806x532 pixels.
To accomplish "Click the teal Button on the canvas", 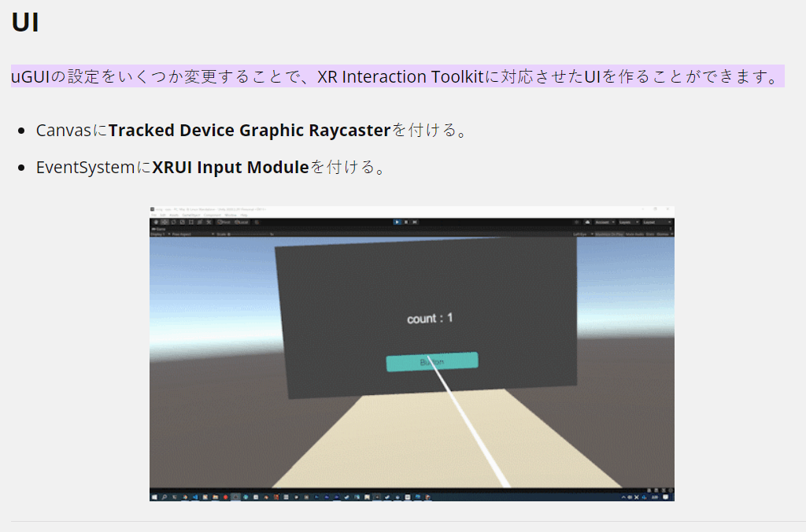I will (432, 361).
